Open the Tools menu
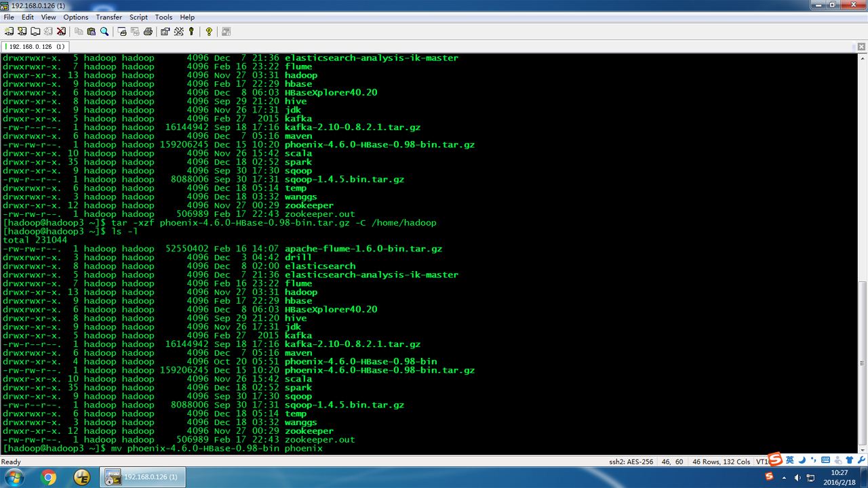This screenshot has width=868, height=488. pyautogui.click(x=163, y=17)
